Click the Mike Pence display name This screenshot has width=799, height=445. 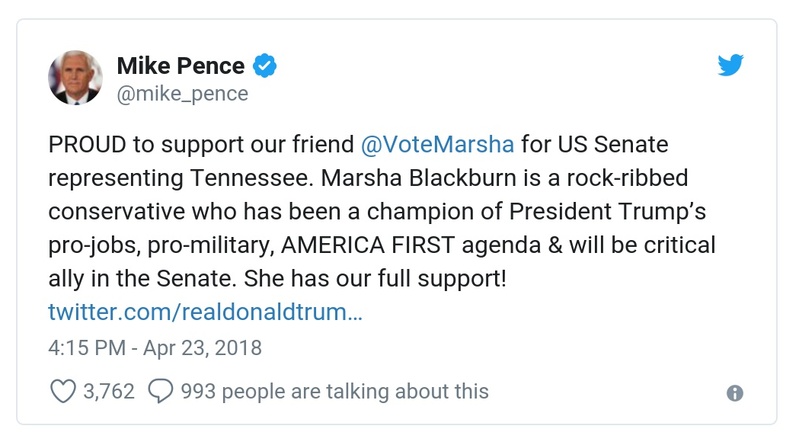click(181, 66)
